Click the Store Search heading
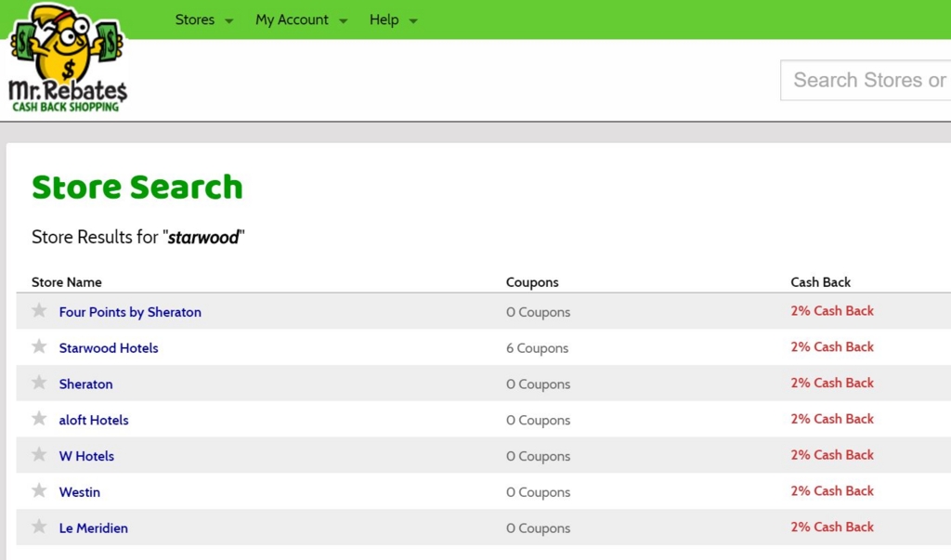 [x=137, y=187]
